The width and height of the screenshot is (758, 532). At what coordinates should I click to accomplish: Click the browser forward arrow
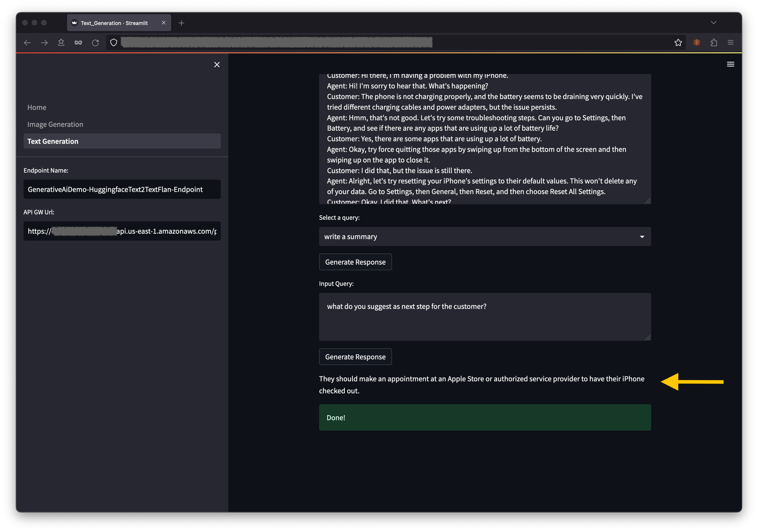pos(44,43)
